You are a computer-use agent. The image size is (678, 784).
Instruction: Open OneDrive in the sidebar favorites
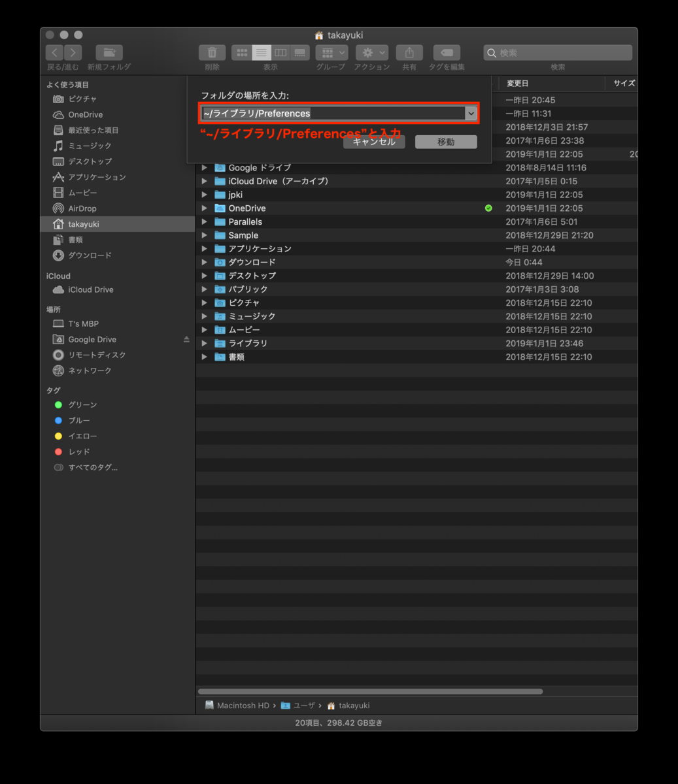click(85, 114)
